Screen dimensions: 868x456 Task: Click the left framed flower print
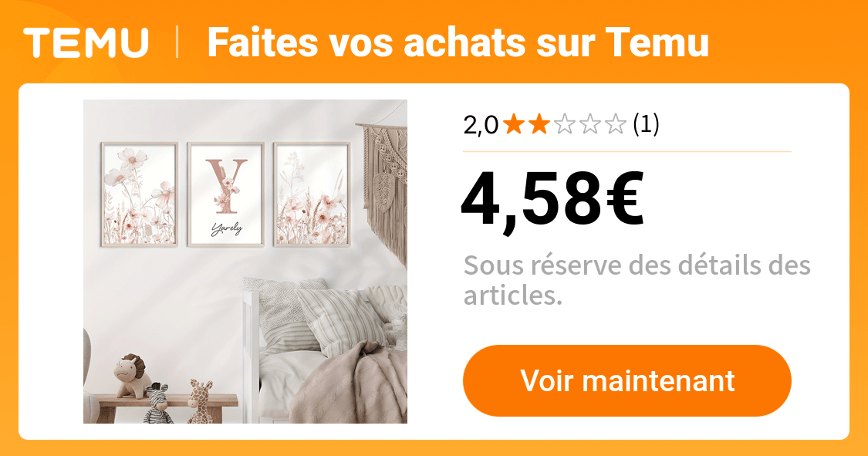[x=140, y=194]
